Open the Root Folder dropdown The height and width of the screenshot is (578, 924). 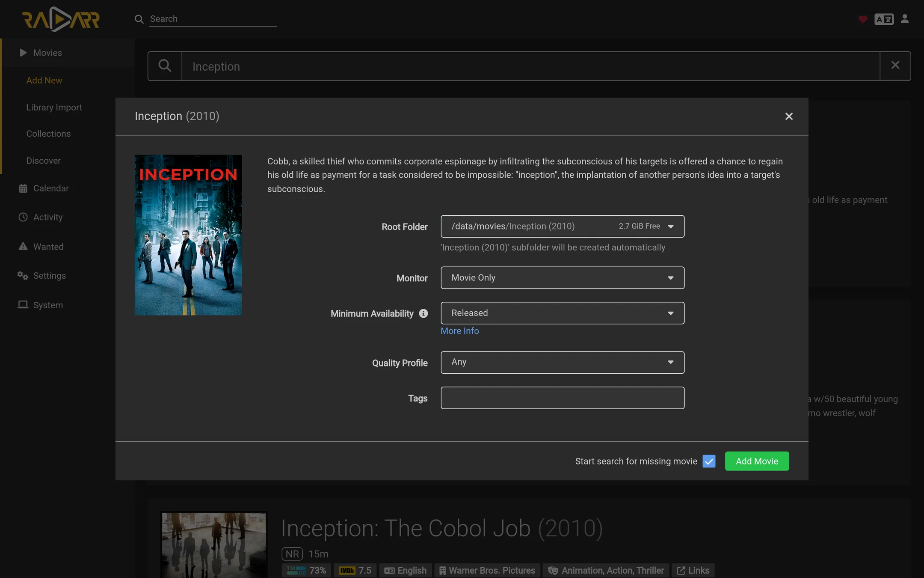563,226
